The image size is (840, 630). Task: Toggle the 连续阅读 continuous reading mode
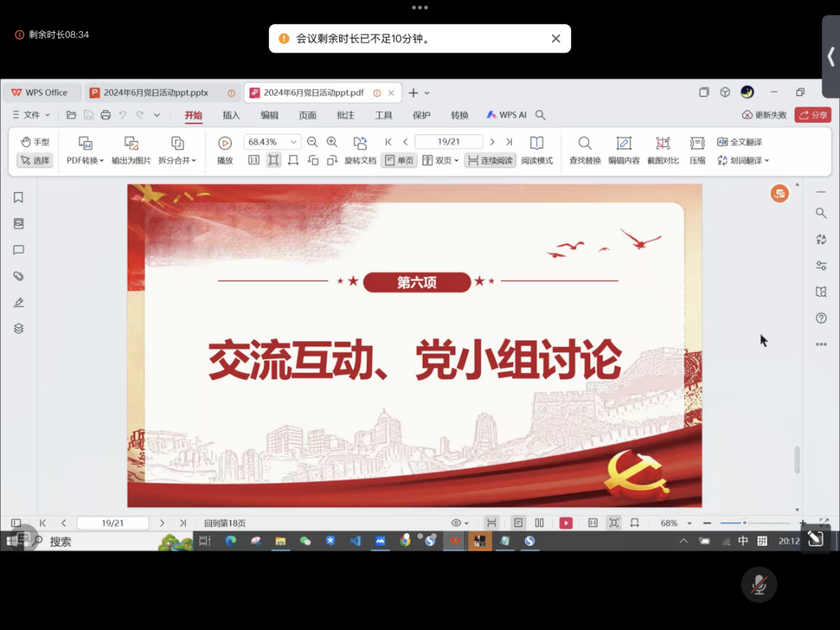click(490, 161)
